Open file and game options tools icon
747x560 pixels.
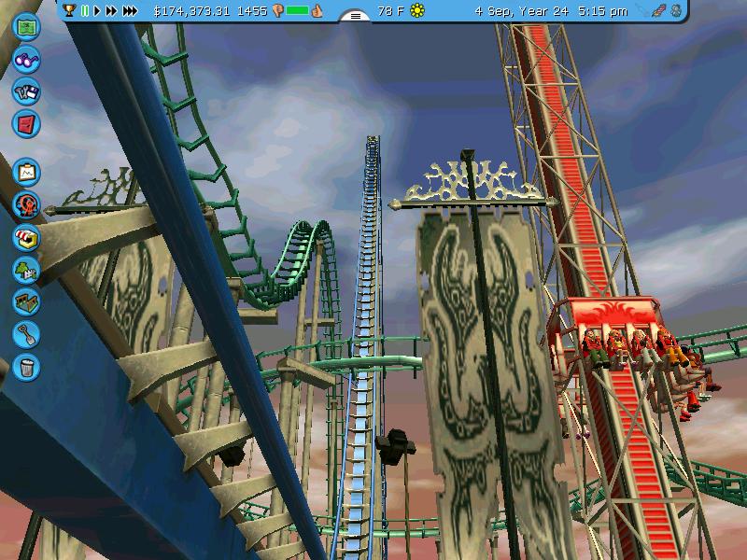point(26,91)
